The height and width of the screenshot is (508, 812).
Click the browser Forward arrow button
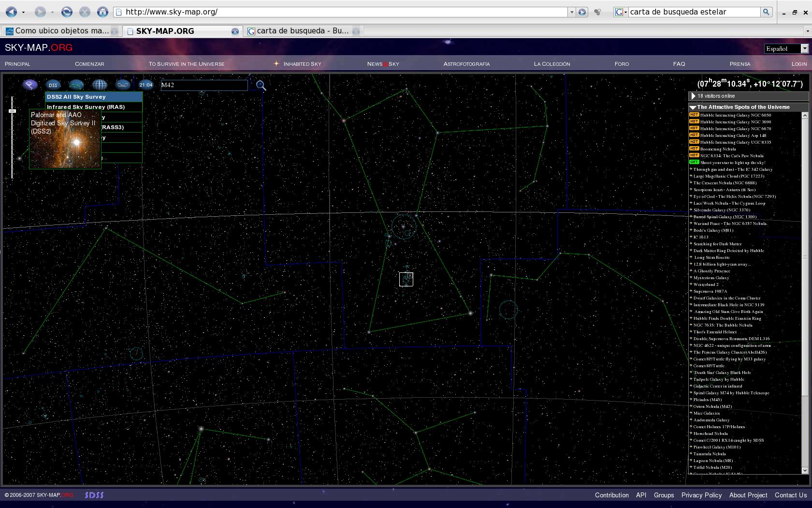40,12
